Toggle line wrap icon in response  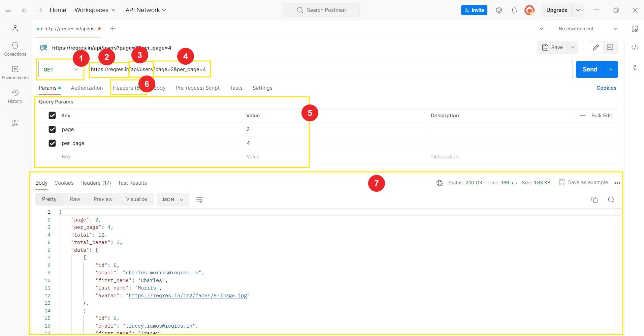coord(199,200)
